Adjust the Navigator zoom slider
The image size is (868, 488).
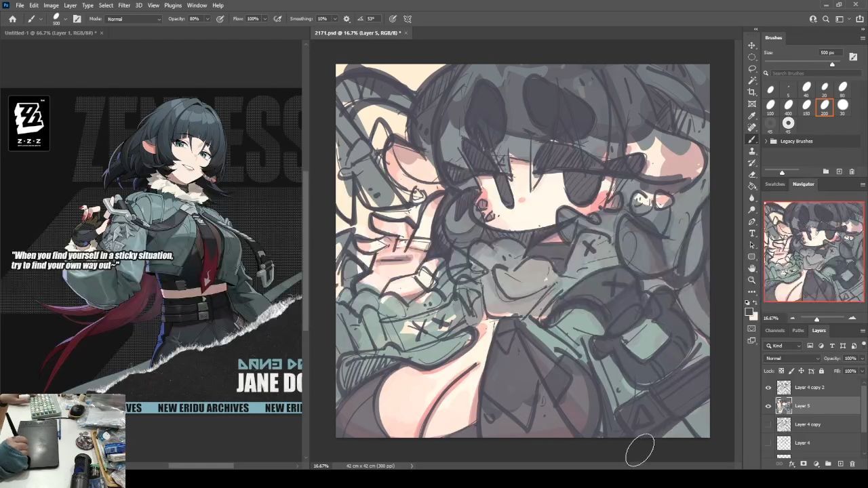click(x=816, y=319)
